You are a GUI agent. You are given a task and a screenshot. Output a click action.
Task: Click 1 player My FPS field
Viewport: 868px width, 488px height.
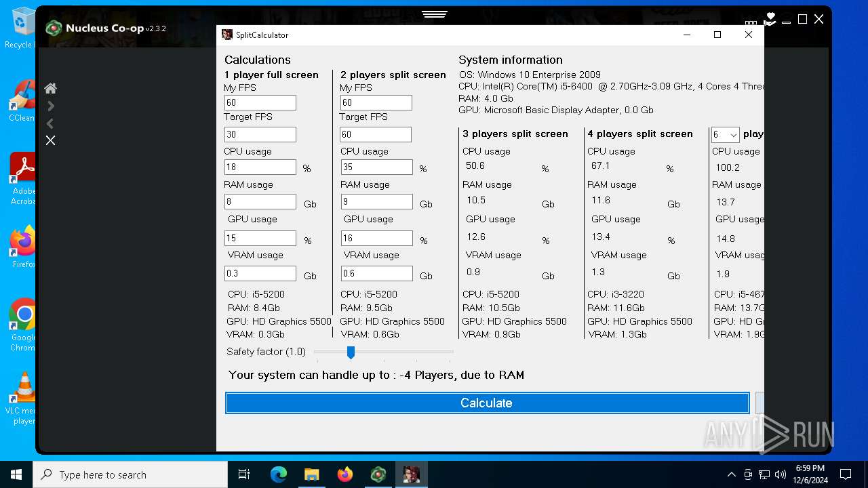point(260,102)
